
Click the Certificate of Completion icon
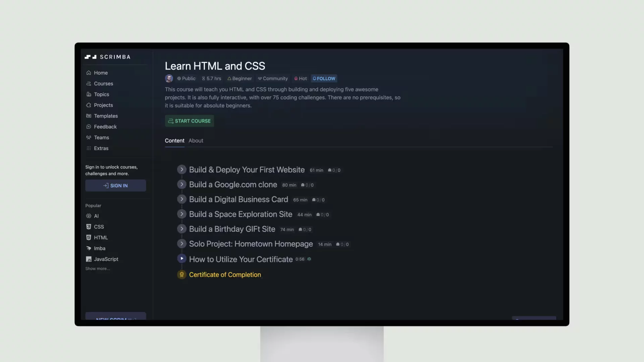click(x=182, y=274)
